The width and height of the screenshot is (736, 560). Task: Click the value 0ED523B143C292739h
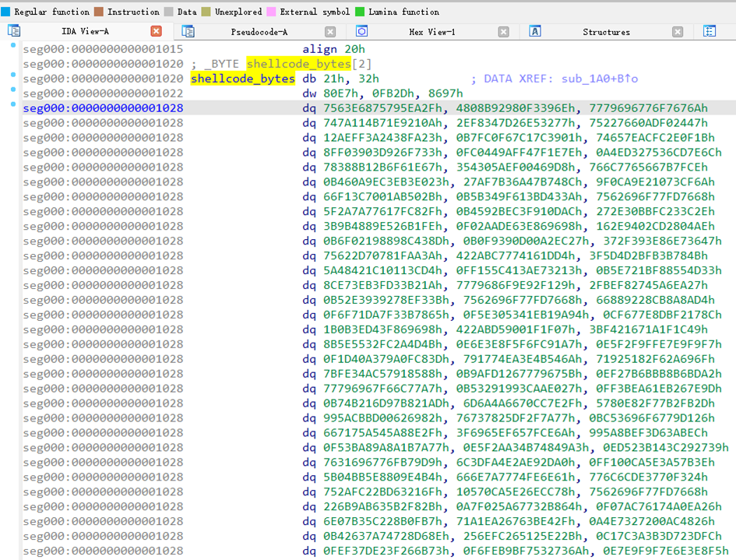pos(666,448)
